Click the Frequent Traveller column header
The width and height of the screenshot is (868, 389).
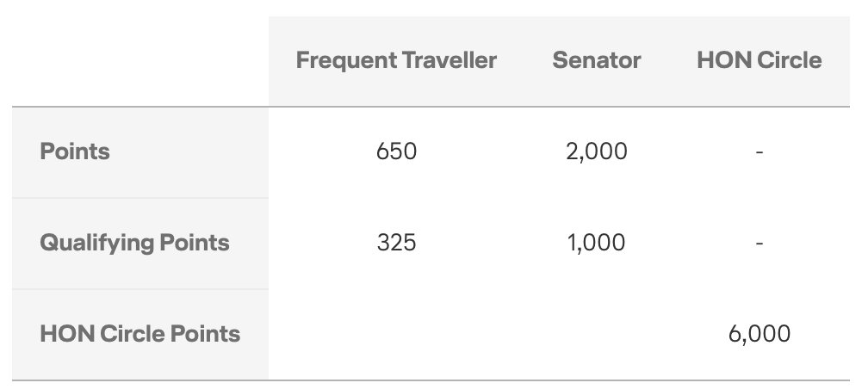click(x=396, y=60)
